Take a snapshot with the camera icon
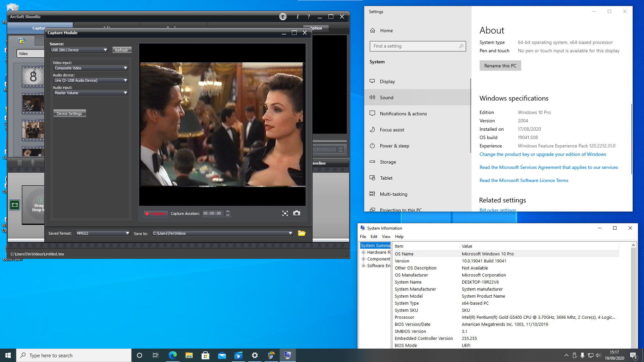This screenshot has height=362, width=644. (x=297, y=213)
